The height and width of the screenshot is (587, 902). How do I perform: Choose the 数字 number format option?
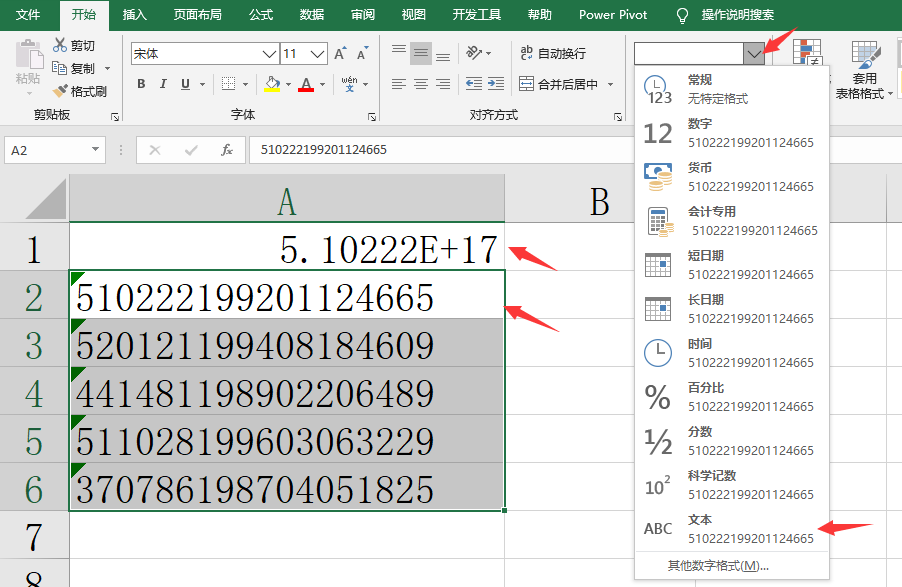[732, 133]
